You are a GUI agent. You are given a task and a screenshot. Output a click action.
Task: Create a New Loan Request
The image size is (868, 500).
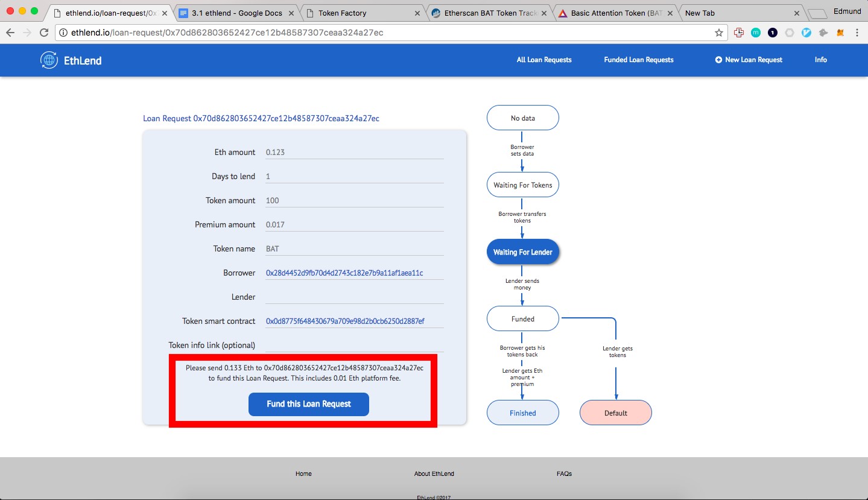[x=749, y=60]
